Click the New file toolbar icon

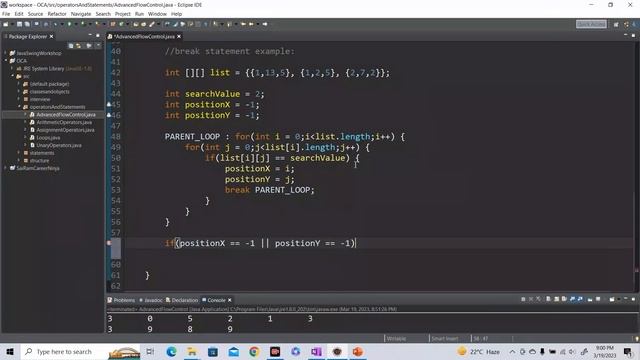pyautogui.click(x=5, y=24)
